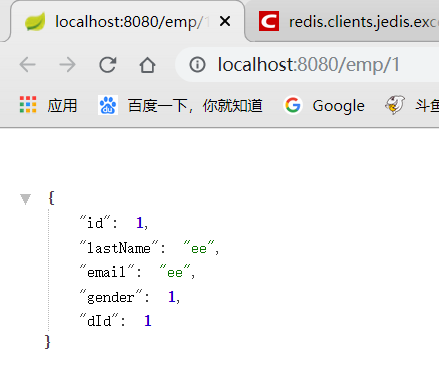Click the shark mascot bookmark icon
The image size is (439, 385).
[x=395, y=105]
